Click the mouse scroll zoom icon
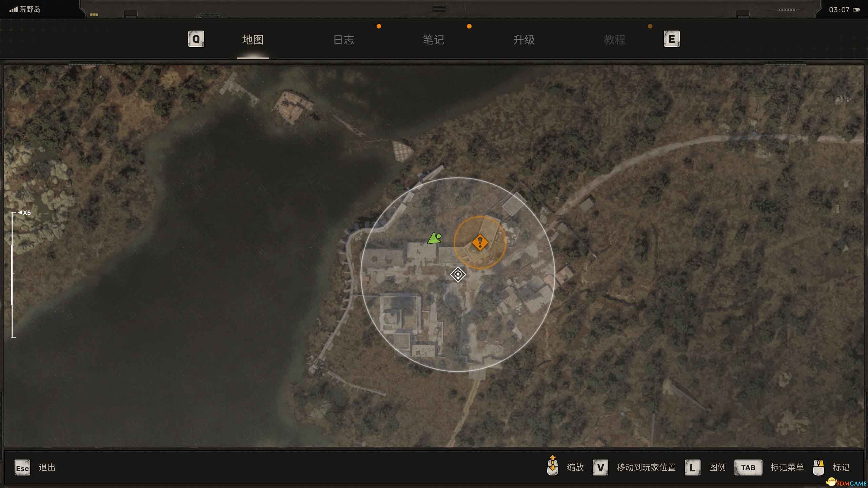The width and height of the screenshot is (868, 488). coord(553,465)
